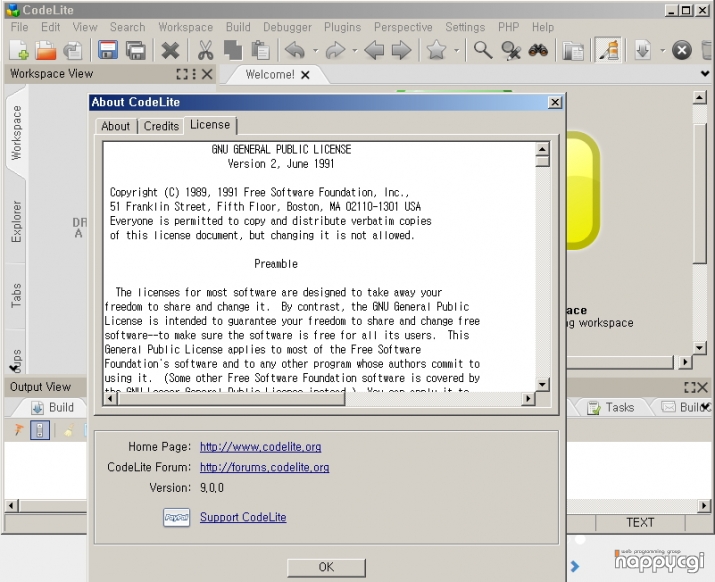Click the Navigate Forward arrow icon
The width and height of the screenshot is (715, 582).
(x=402, y=50)
